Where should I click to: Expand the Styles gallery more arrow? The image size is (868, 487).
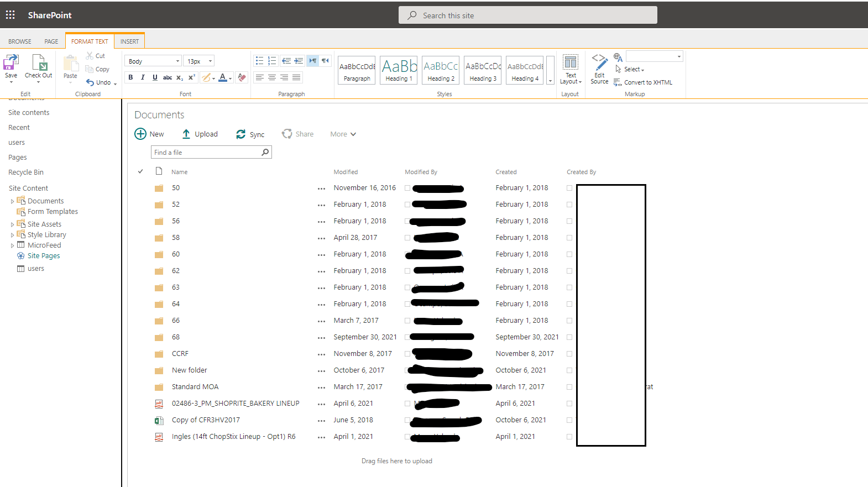click(550, 70)
